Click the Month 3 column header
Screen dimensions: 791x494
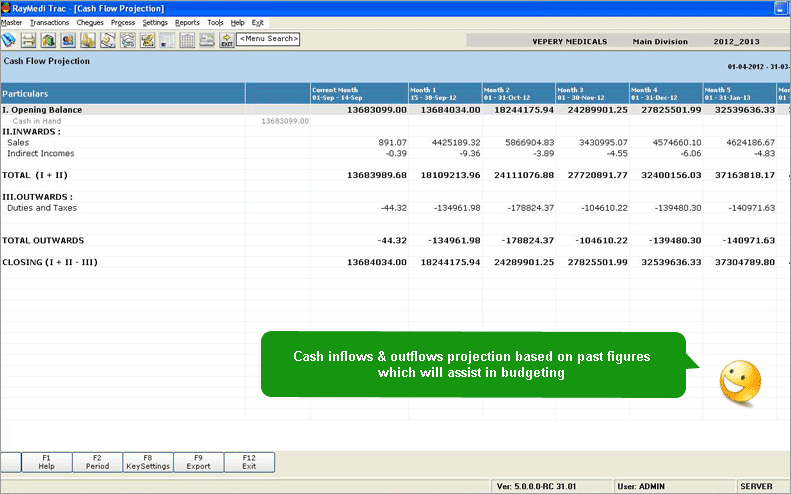(592, 93)
